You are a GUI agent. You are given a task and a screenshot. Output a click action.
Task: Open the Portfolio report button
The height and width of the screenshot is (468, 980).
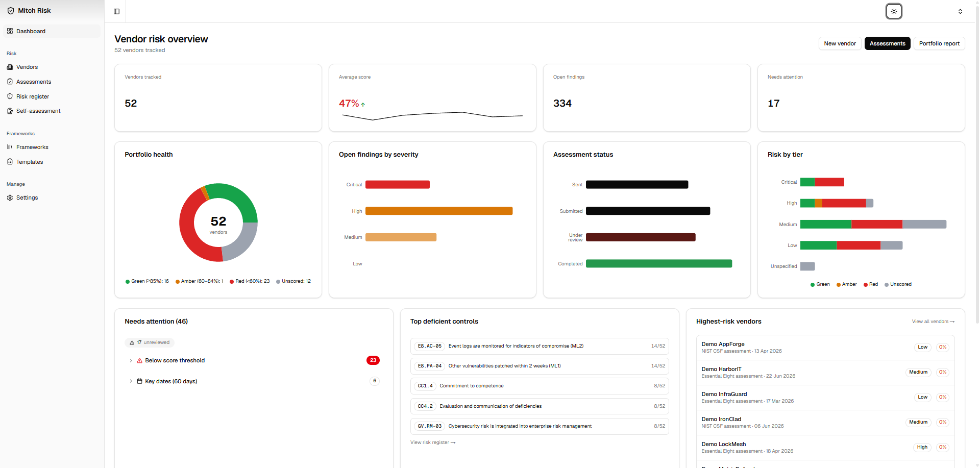click(x=939, y=43)
